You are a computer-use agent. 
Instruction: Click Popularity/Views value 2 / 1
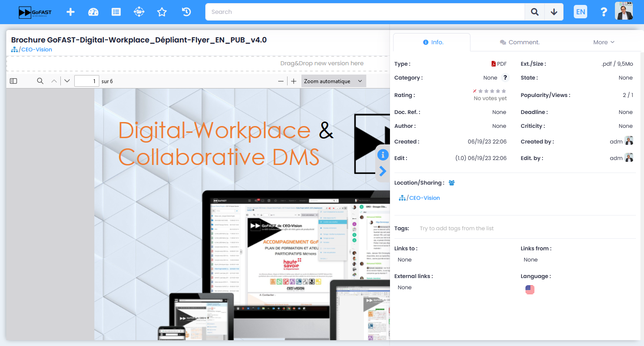(x=628, y=95)
